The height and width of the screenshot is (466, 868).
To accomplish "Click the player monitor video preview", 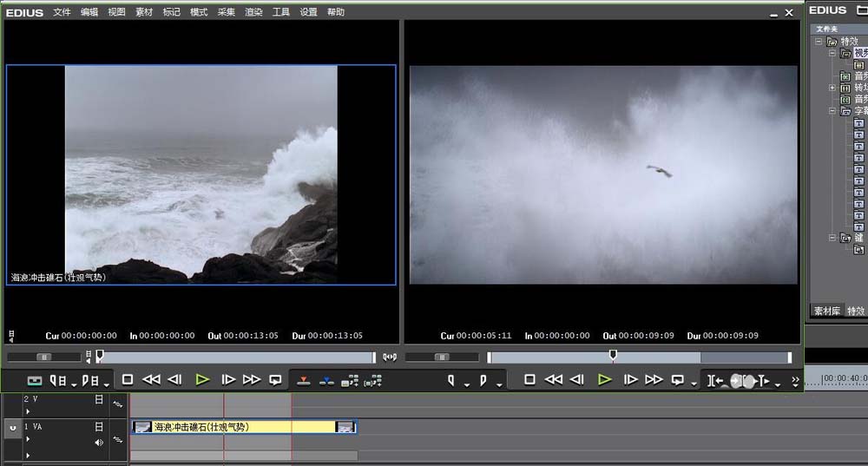I will pos(201,175).
